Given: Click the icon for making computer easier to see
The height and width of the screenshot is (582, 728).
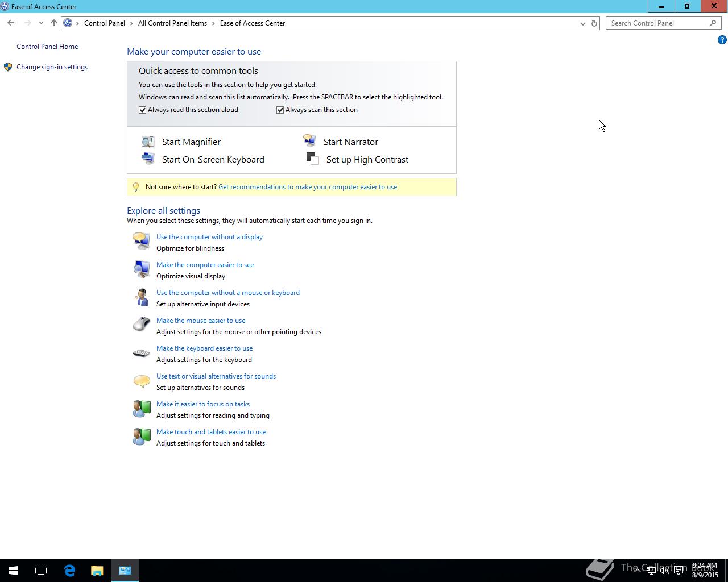Looking at the screenshot, I should [x=141, y=269].
